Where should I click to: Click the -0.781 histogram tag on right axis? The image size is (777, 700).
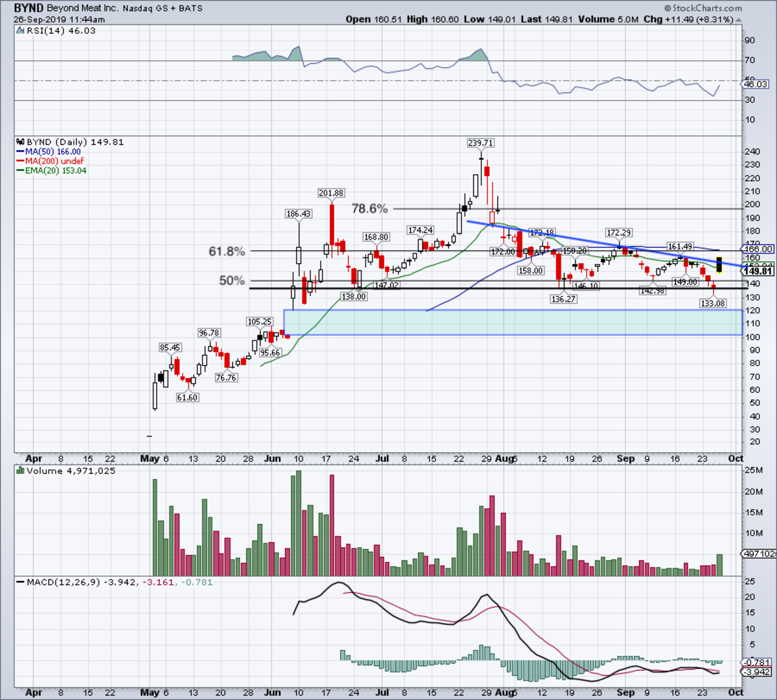click(x=756, y=662)
